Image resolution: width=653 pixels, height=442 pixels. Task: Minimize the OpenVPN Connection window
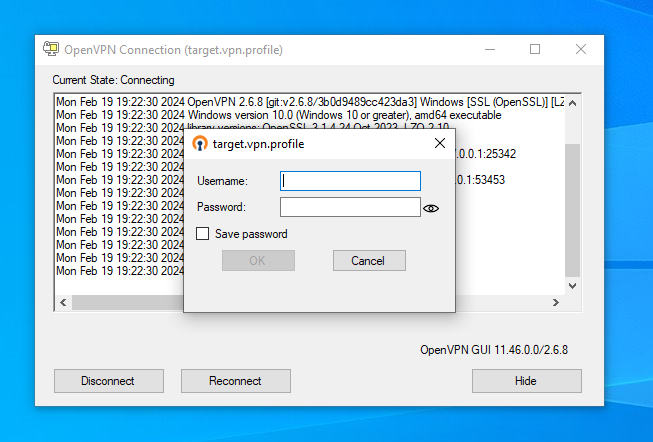tap(490, 50)
